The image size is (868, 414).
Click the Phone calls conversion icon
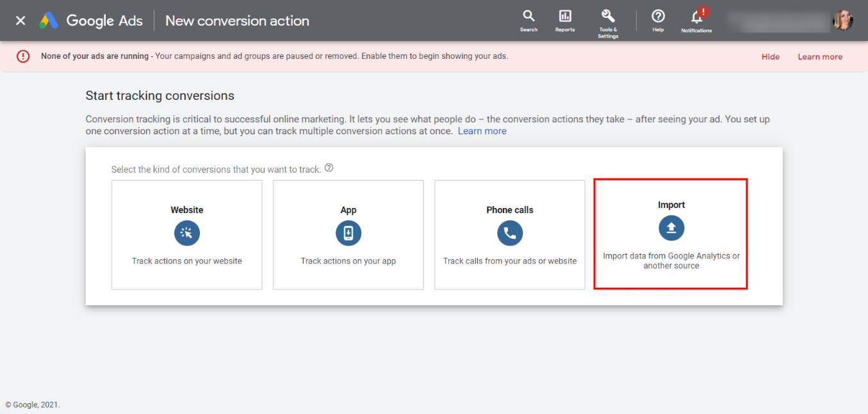[x=509, y=233]
